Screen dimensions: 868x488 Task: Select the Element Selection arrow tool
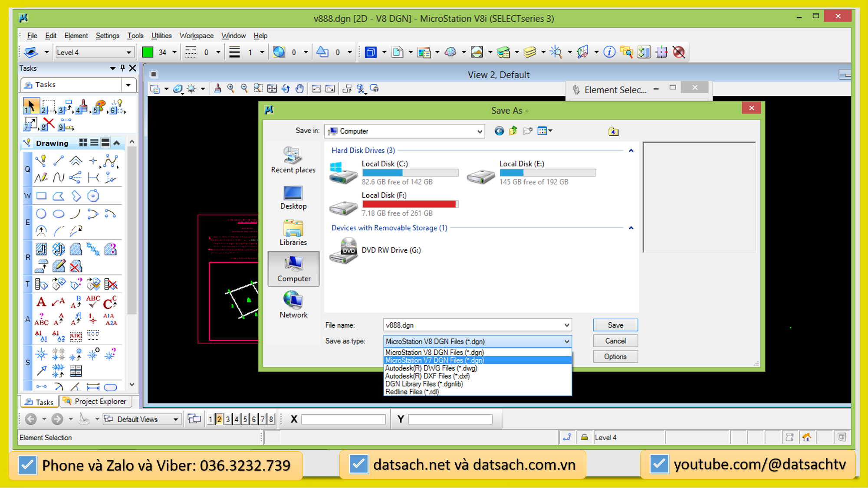[30, 106]
